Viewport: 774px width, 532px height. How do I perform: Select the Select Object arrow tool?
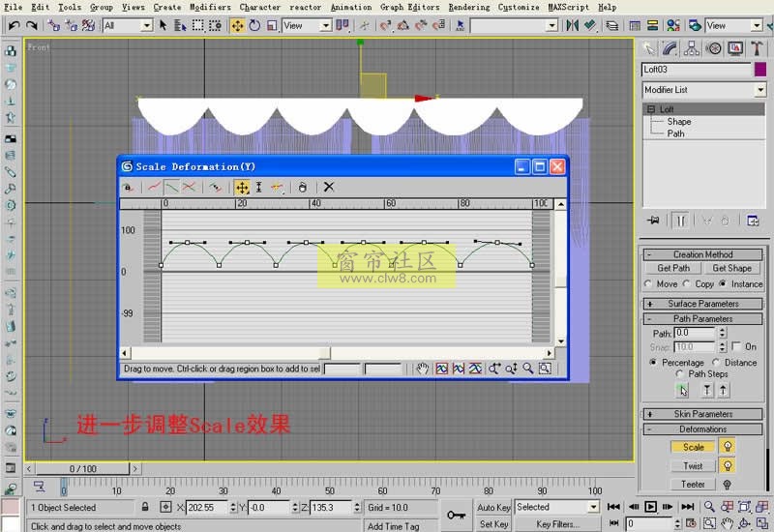[x=164, y=25]
